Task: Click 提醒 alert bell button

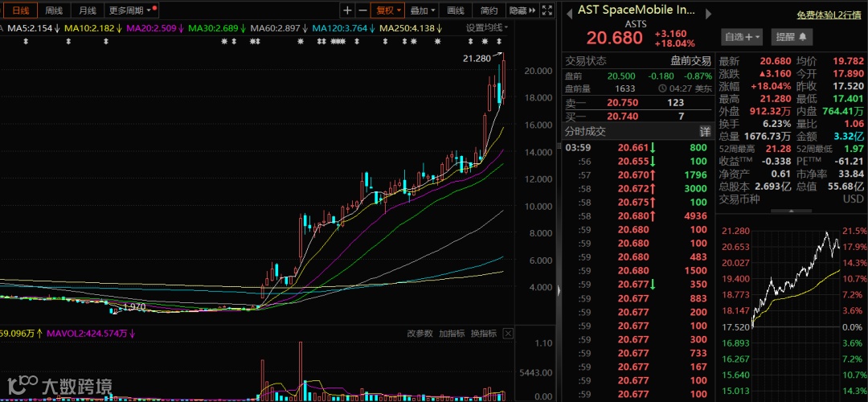Action: tap(792, 37)
